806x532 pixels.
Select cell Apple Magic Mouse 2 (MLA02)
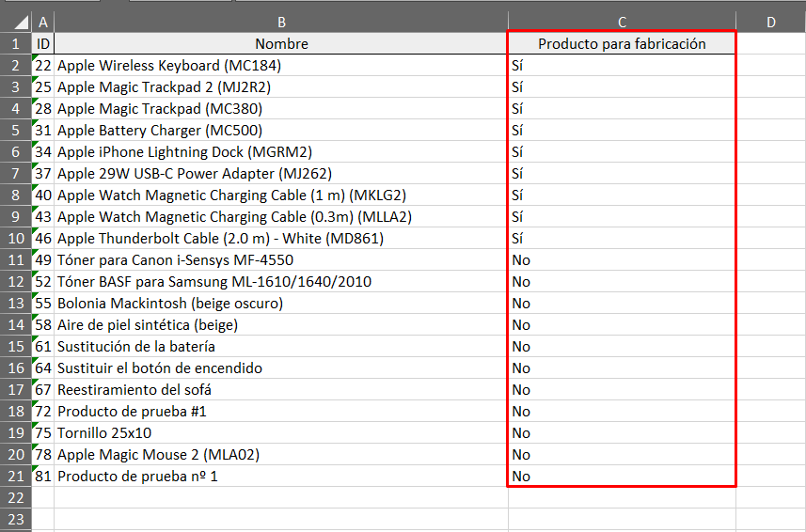click(x=281, y=455)
